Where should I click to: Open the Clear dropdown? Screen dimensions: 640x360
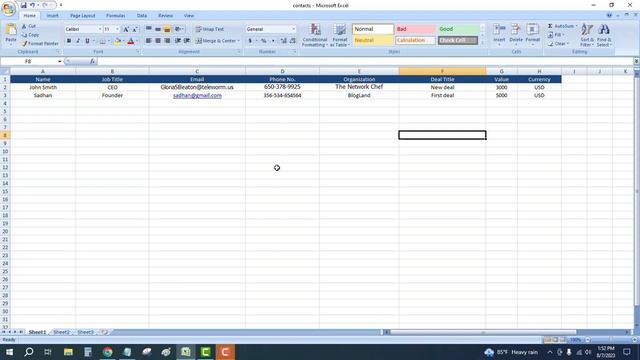[558, 43]
